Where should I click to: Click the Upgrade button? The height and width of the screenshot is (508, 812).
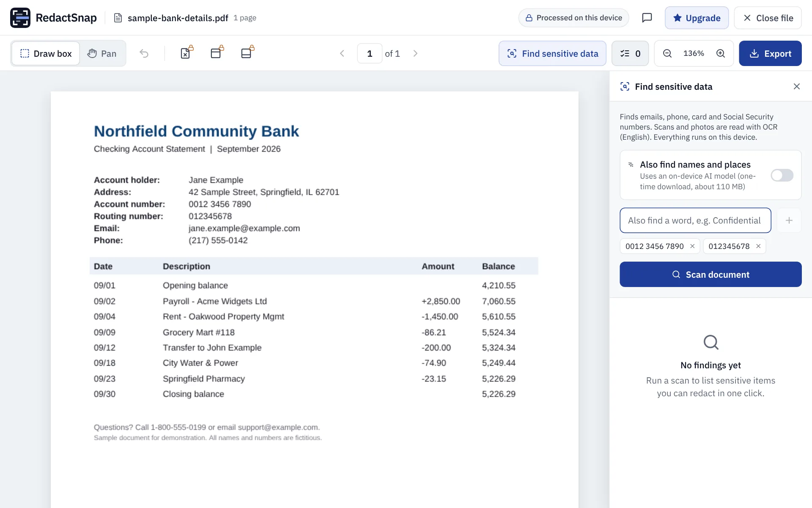click(697, 18)
